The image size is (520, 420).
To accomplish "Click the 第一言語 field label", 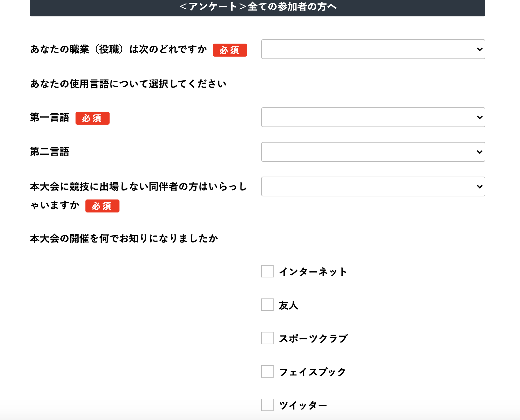I will (x=50, y=118).
